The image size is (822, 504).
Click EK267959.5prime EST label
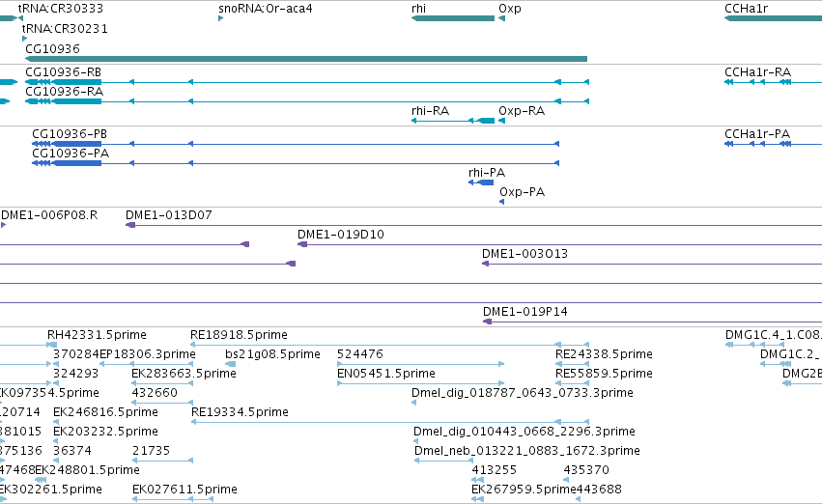[x=524, y=490]
